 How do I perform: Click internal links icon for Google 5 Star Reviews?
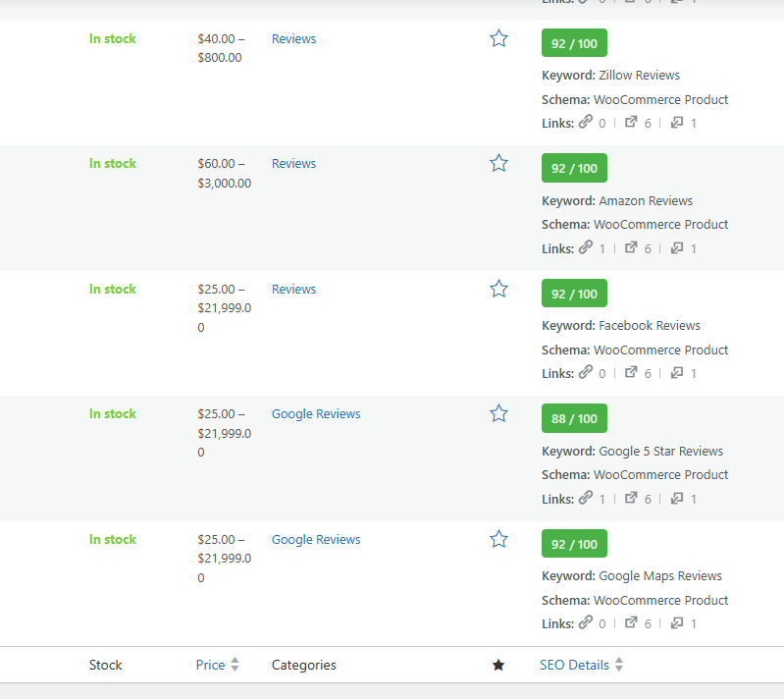(586, 499)
